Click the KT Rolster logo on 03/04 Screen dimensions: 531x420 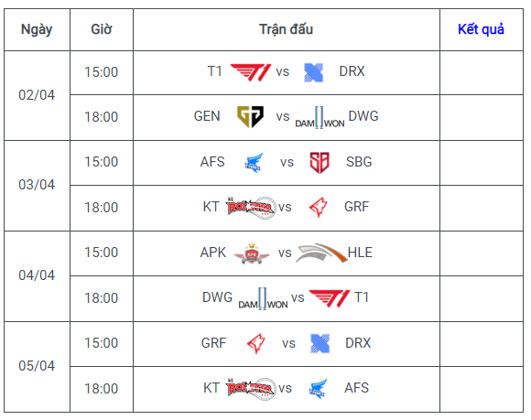coord(251,207)
